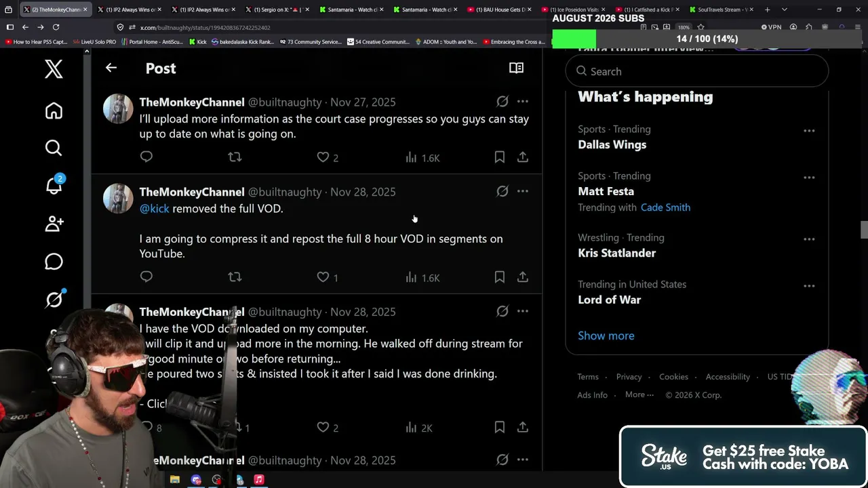
Task: Open Grok icon in the left sidebar
Action: [x=54, y=299]
